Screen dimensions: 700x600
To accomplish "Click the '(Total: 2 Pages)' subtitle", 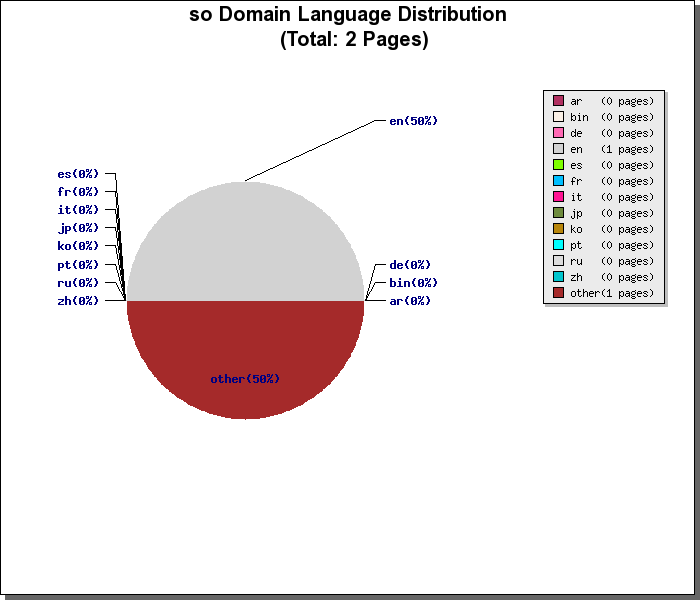I will click(354, 39).
